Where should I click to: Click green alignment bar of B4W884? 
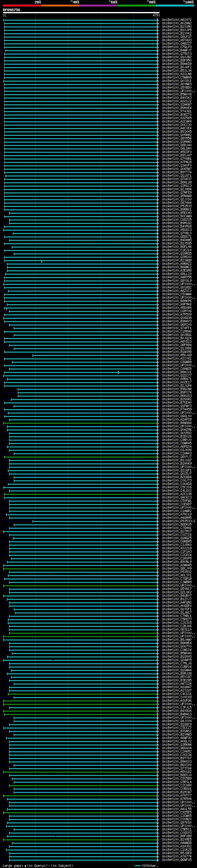tap(81, 423)
